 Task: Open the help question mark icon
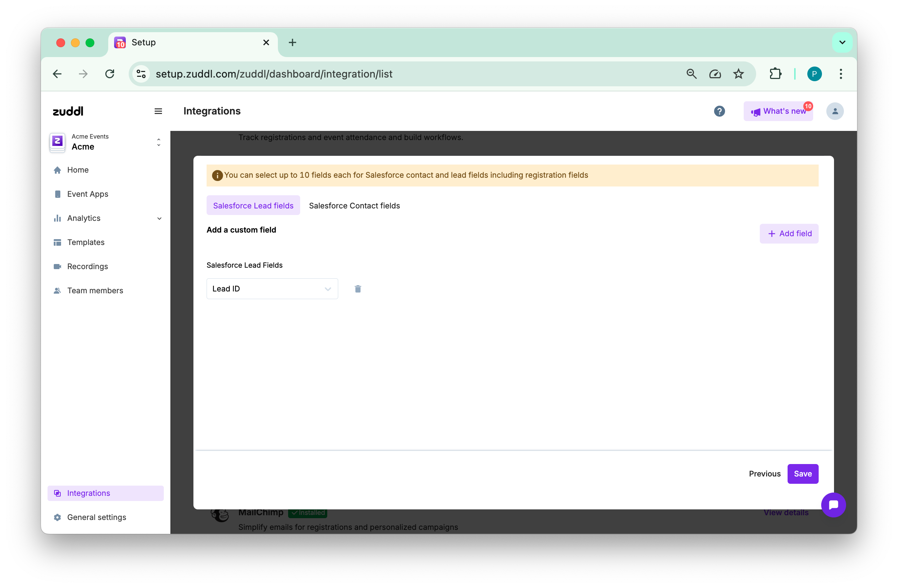click(719, 111)
